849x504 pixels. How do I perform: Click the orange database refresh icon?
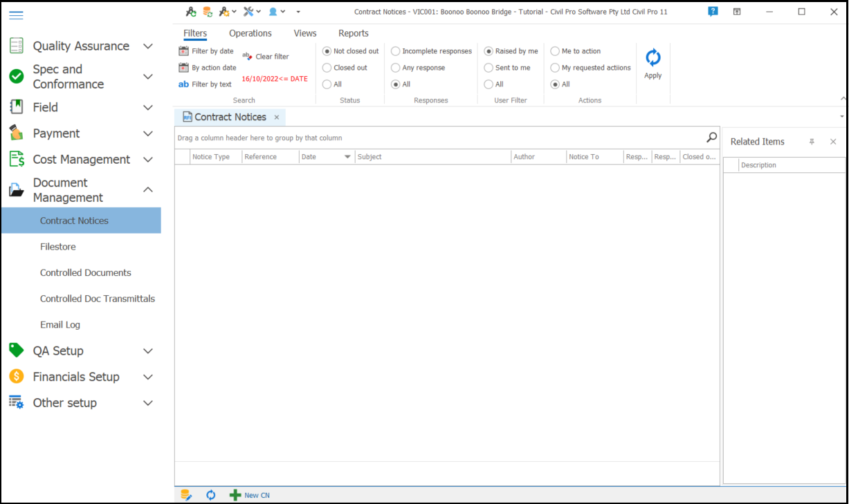[x=208, y=12]
